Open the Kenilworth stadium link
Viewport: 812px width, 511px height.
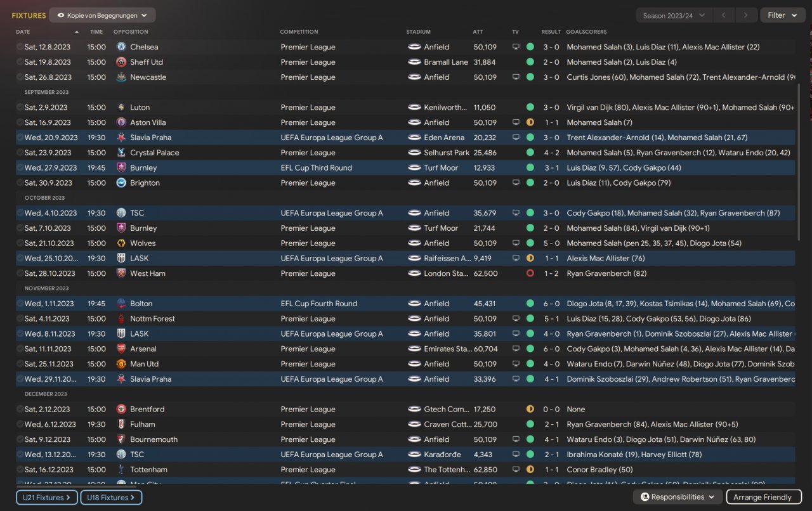447,107
